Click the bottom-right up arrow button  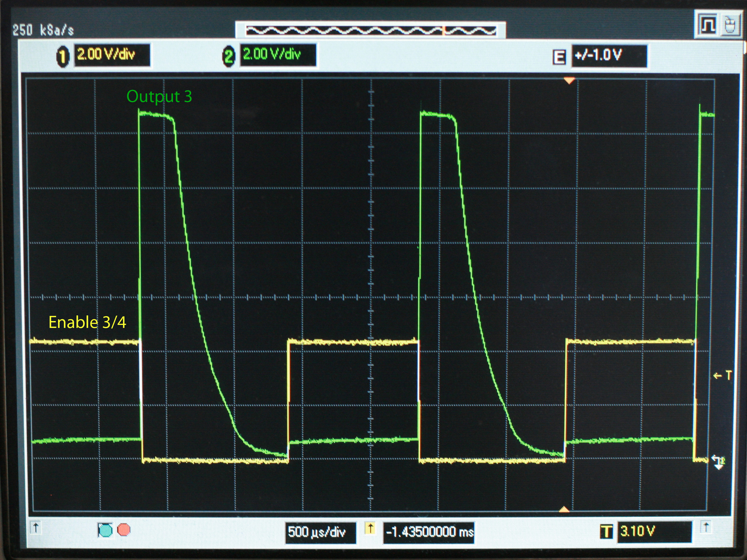(706, 528)
